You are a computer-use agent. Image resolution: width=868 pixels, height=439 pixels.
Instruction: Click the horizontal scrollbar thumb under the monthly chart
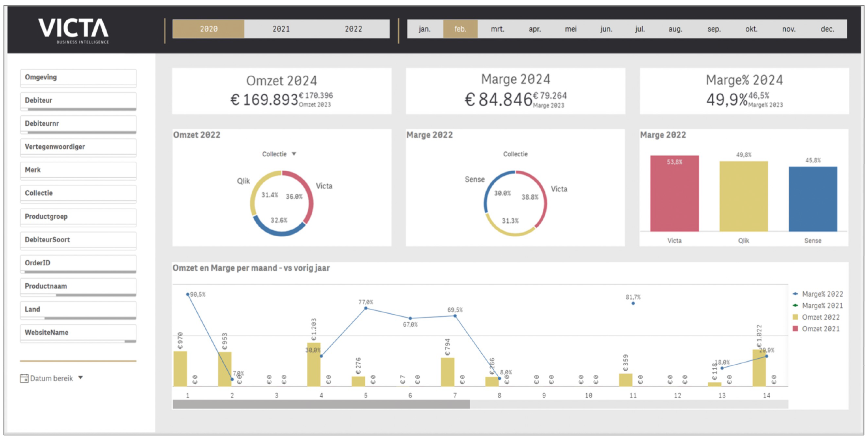tap(321, 404)
